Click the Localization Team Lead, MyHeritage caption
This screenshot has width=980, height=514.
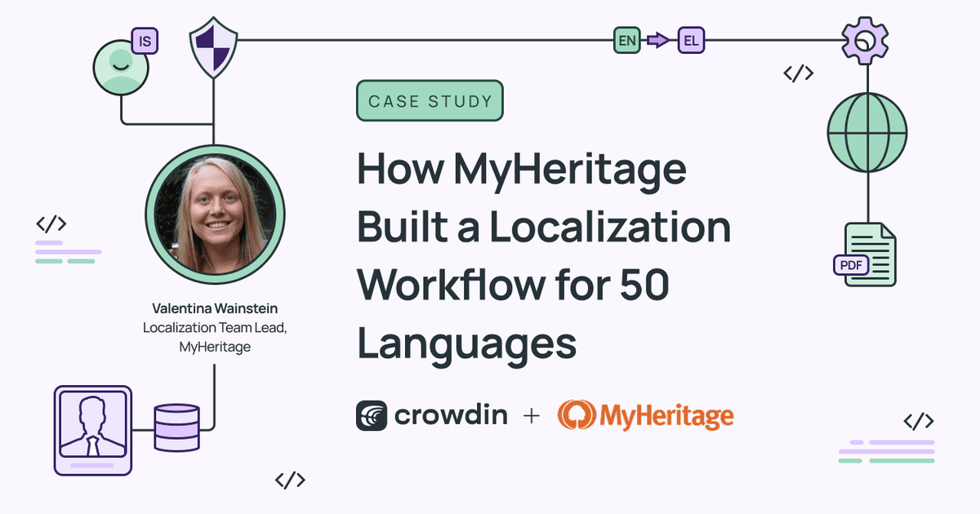tap(215, 338)
